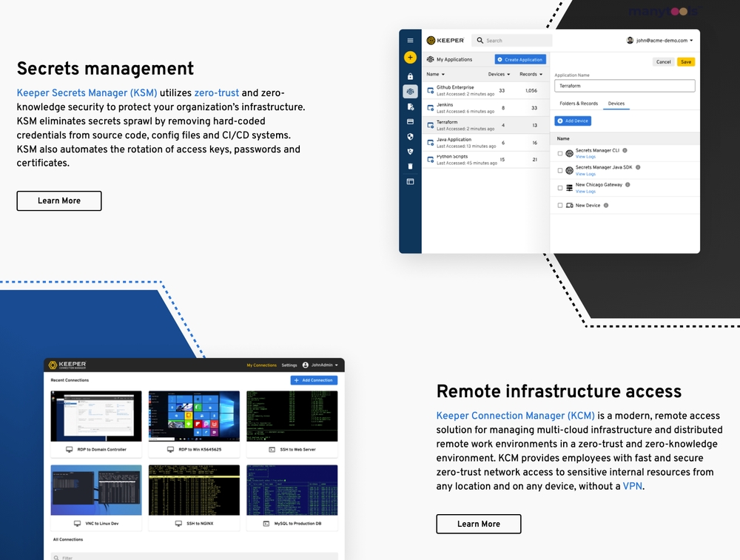Click the yellow plus create button
Image resolution: width=740 pixels, height=560 pixels.
[410, 58]
